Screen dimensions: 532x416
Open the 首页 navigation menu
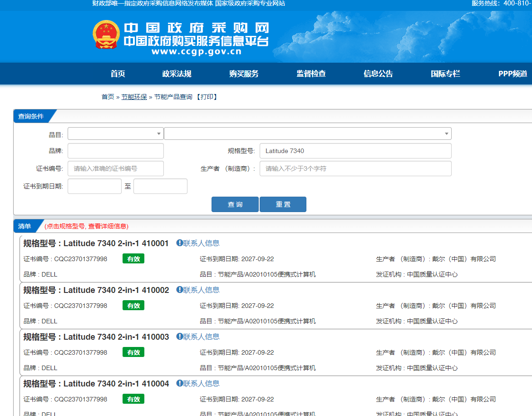pos(118,74)
